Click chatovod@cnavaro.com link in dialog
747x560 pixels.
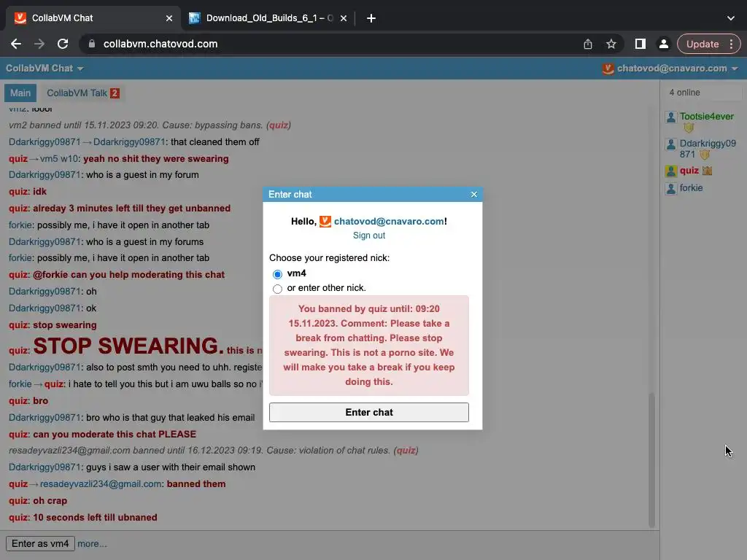point(390,222)
